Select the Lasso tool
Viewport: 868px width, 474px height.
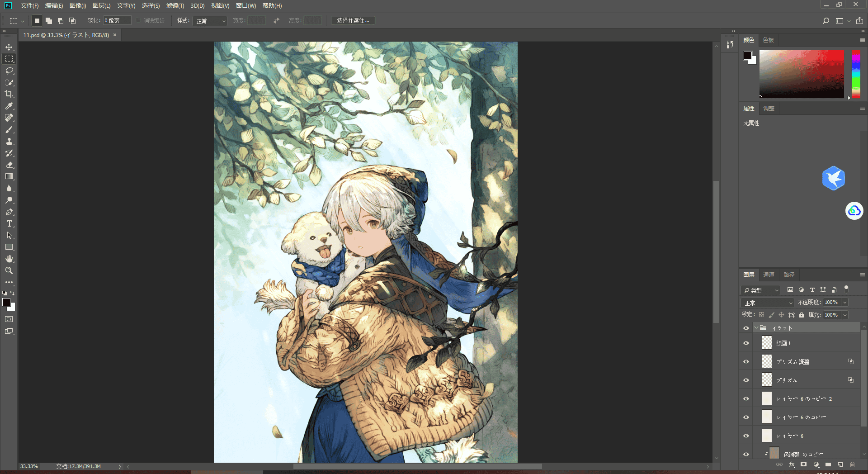[9, 71]
